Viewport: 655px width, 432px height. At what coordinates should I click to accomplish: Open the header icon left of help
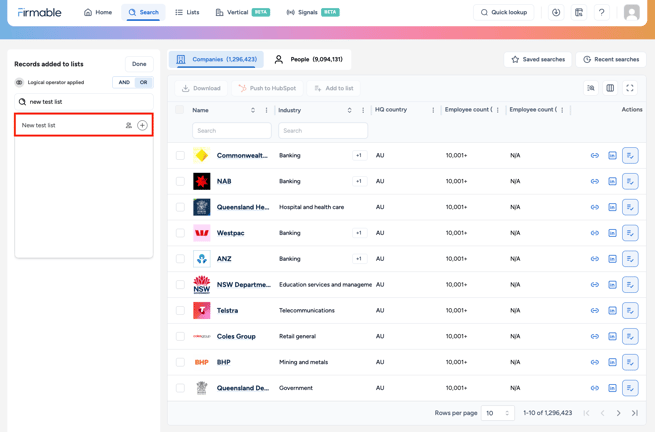click(x=579, y=13)
